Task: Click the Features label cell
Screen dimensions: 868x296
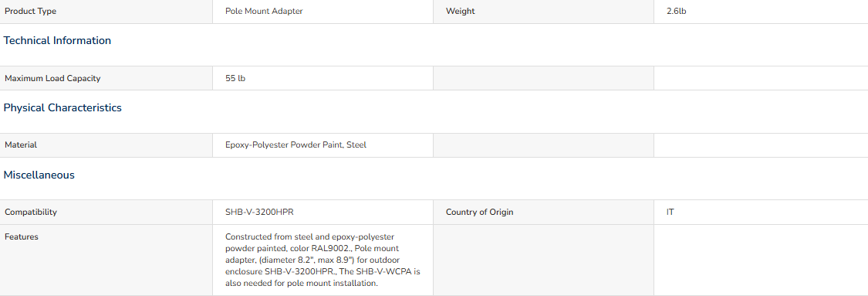Action: pyautogui.click(x=106, y=260)
